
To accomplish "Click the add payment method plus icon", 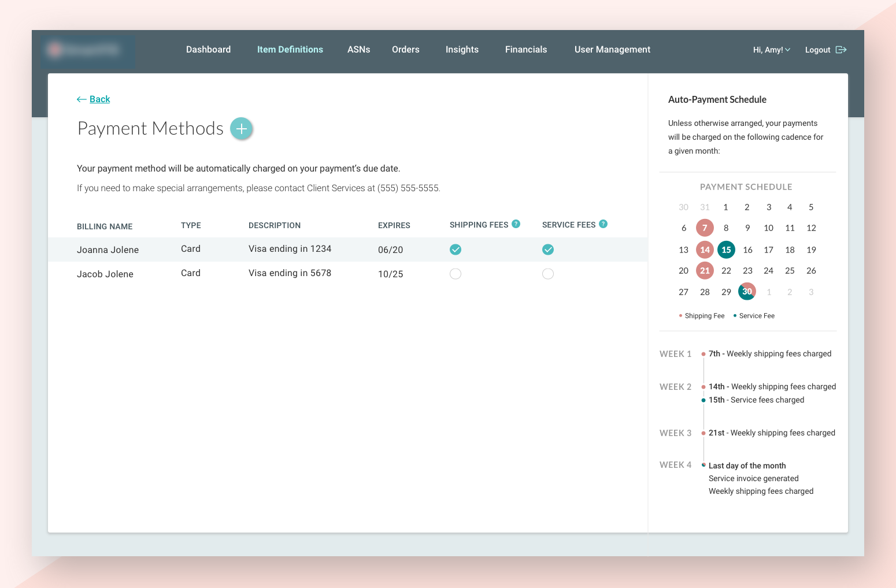I will tap(242, 128).
